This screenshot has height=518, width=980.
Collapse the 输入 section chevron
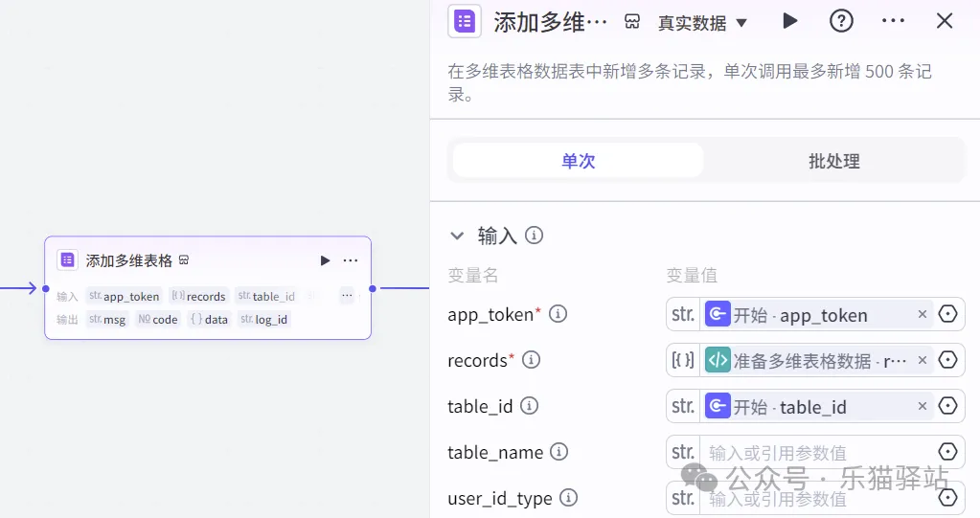[457, 236]
